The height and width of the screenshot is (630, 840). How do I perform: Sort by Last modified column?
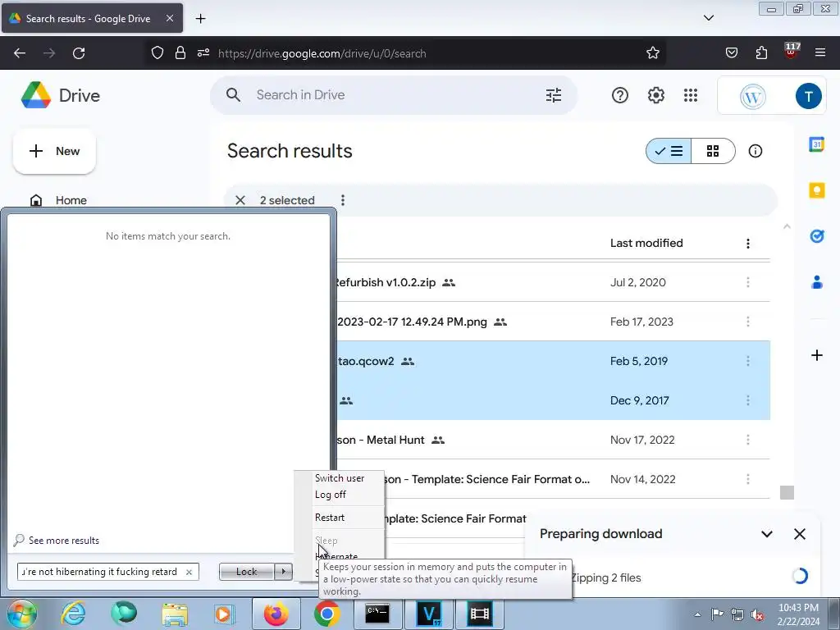tap(646, 243)
